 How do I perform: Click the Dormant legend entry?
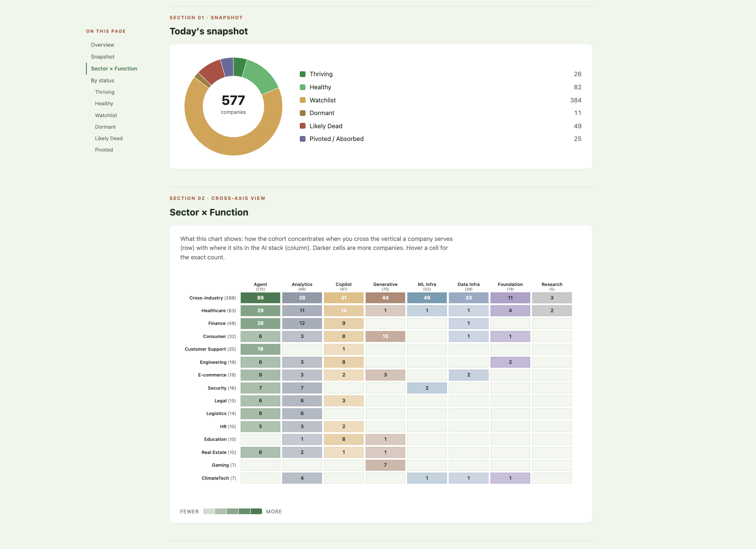pos(322,113)
